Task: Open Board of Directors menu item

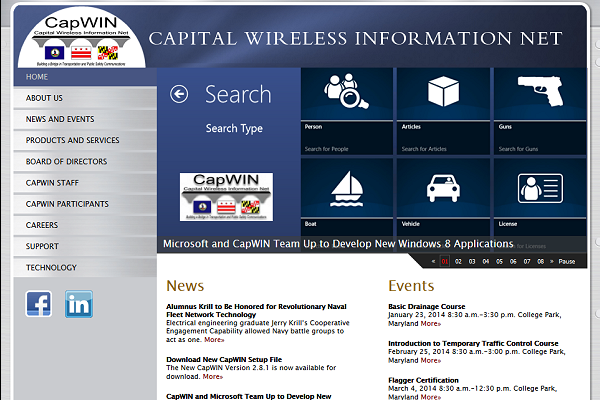Action: [x=85, y=162]
